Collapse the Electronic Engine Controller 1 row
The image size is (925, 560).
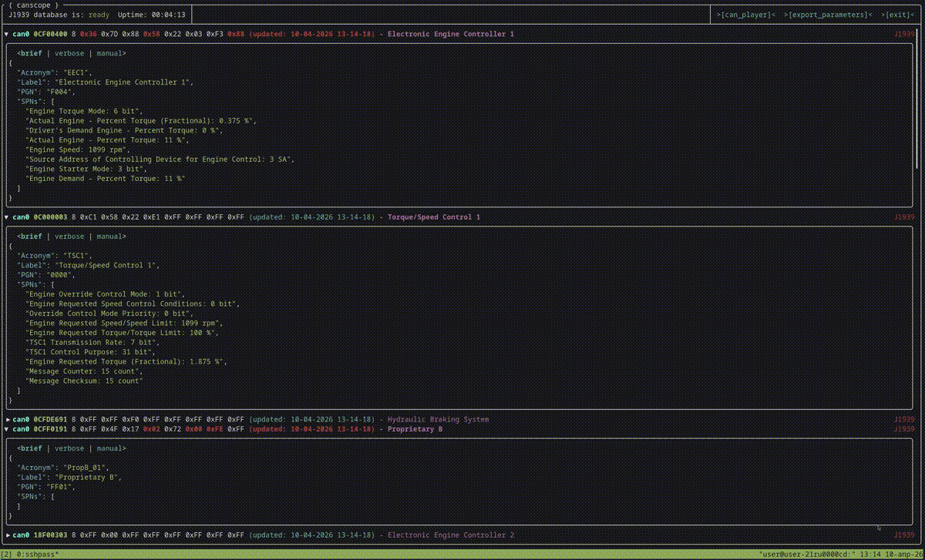pos(7,34)
